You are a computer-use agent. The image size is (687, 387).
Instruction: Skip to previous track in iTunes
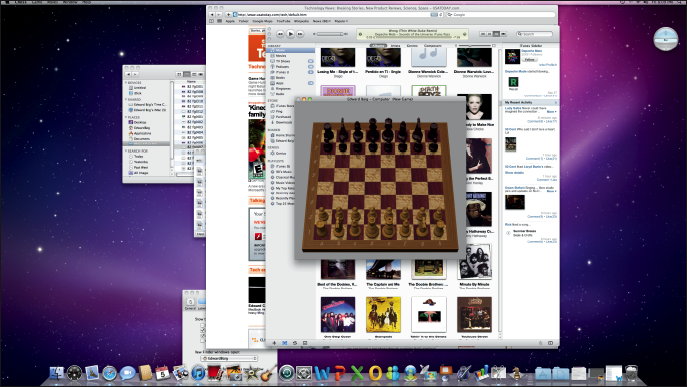280,34
